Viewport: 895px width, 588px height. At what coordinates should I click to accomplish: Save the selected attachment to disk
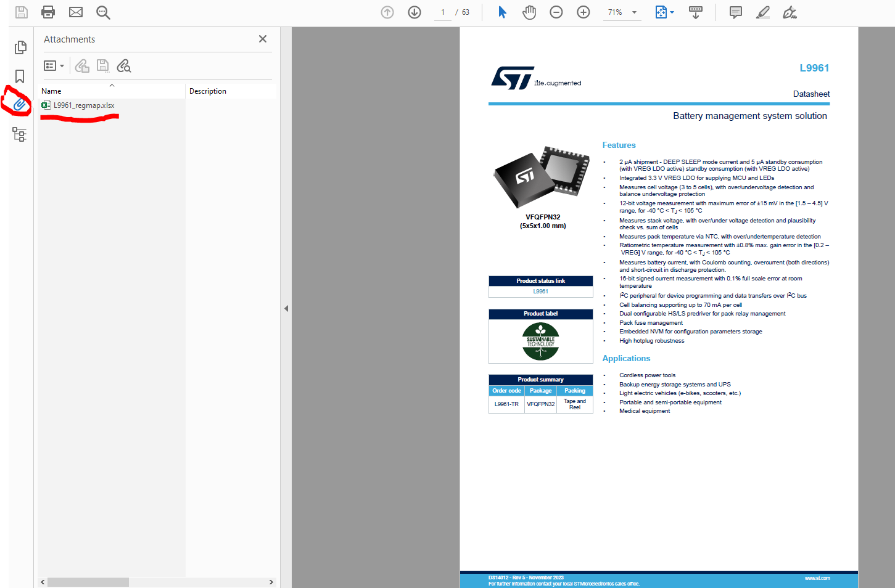point(103,65)
